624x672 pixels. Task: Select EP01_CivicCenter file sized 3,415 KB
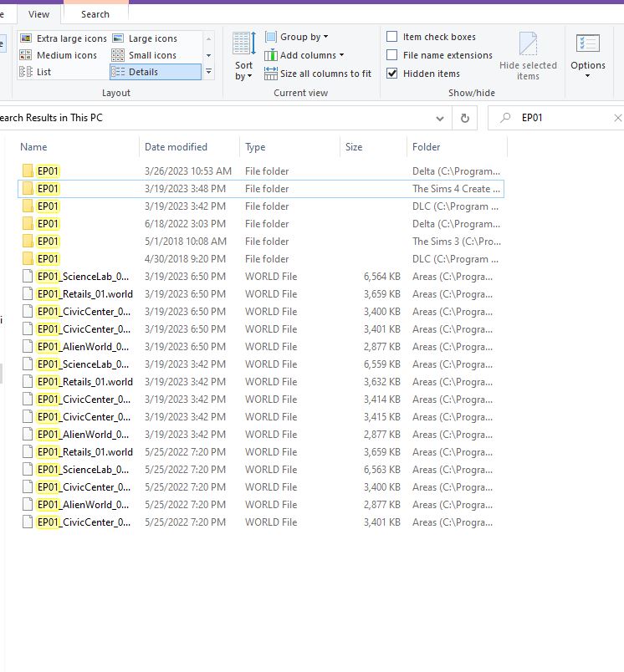261,417
